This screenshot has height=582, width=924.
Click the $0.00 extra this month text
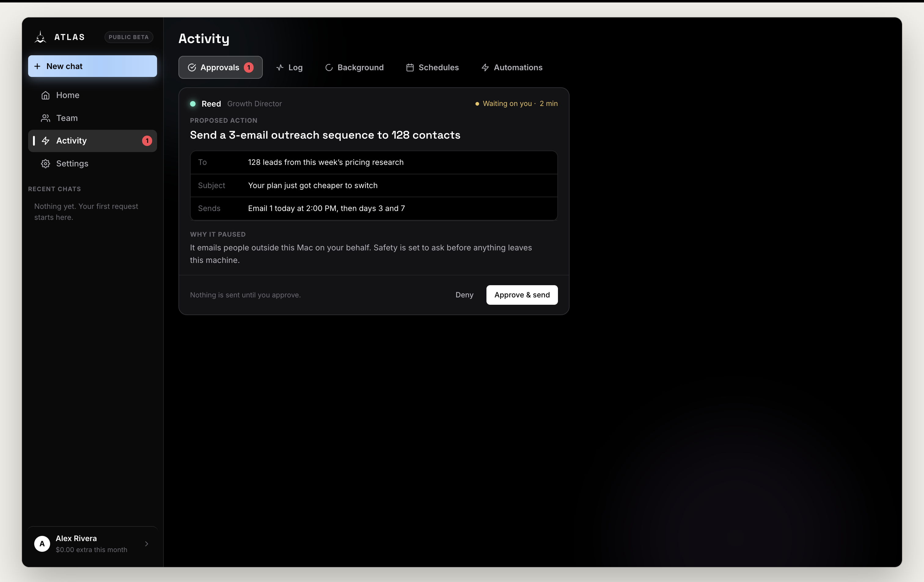[91, 550]
